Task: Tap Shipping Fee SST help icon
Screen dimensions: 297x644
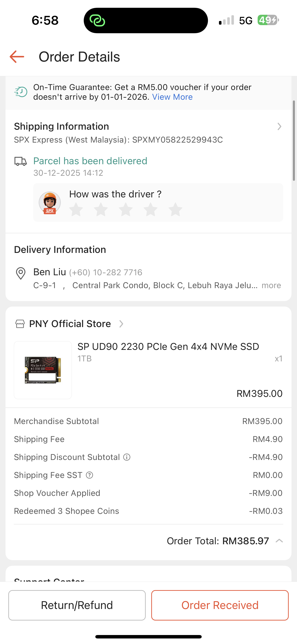Action: pyautogui.click(x=90, y=475)
